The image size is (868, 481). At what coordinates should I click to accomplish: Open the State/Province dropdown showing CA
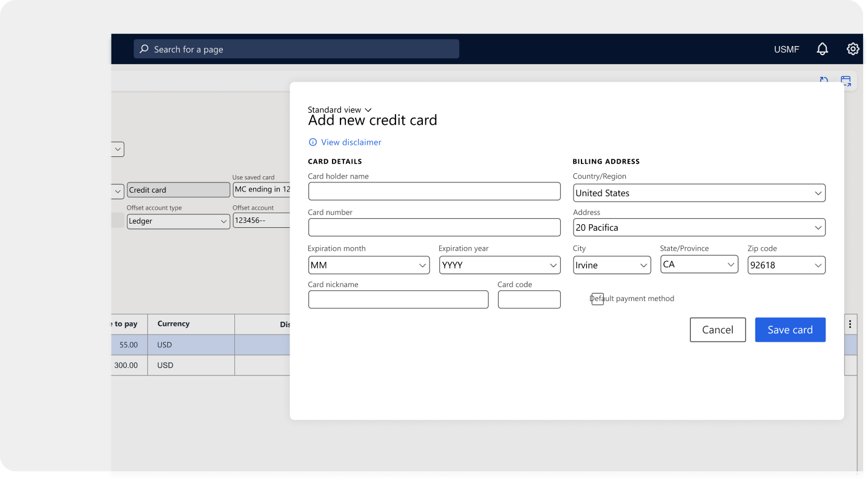699,265
